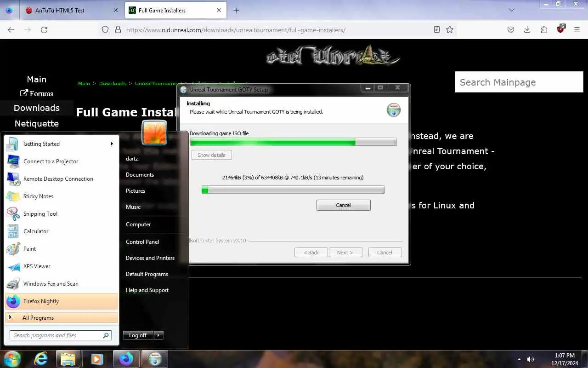
Task: Cancel the ISO download
Action: coord(343,205)
